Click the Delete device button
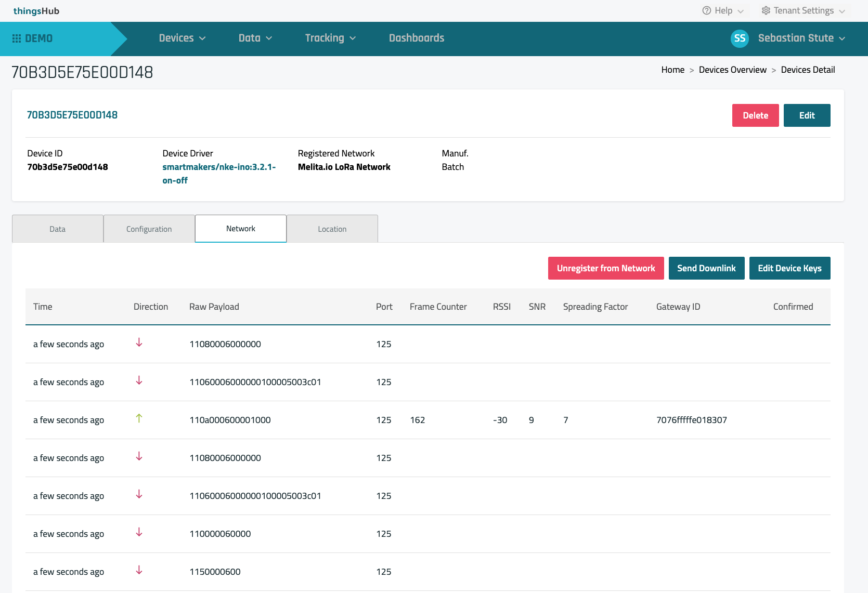868x593 pixels. 755,115
